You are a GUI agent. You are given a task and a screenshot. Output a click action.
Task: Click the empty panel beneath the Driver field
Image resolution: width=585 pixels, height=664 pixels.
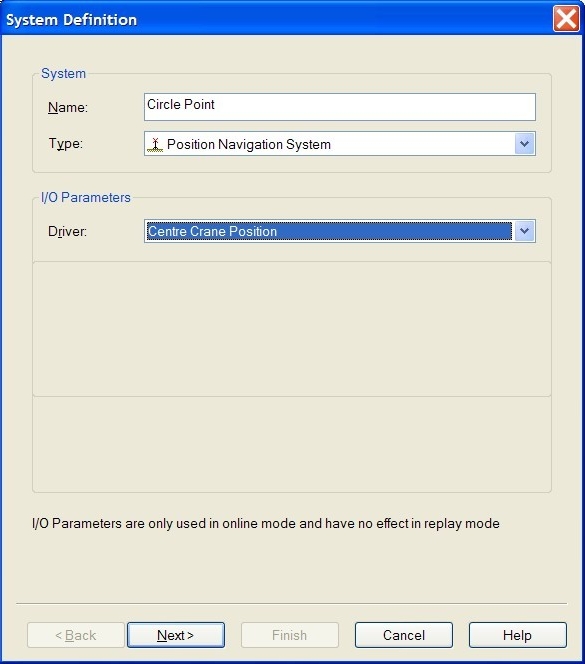[x=292, y=329]
